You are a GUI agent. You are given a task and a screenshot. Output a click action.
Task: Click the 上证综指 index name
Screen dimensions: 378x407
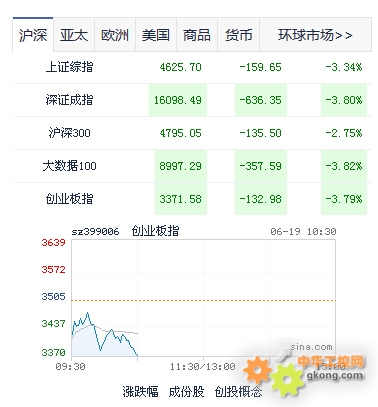click(x=69, y=67)
